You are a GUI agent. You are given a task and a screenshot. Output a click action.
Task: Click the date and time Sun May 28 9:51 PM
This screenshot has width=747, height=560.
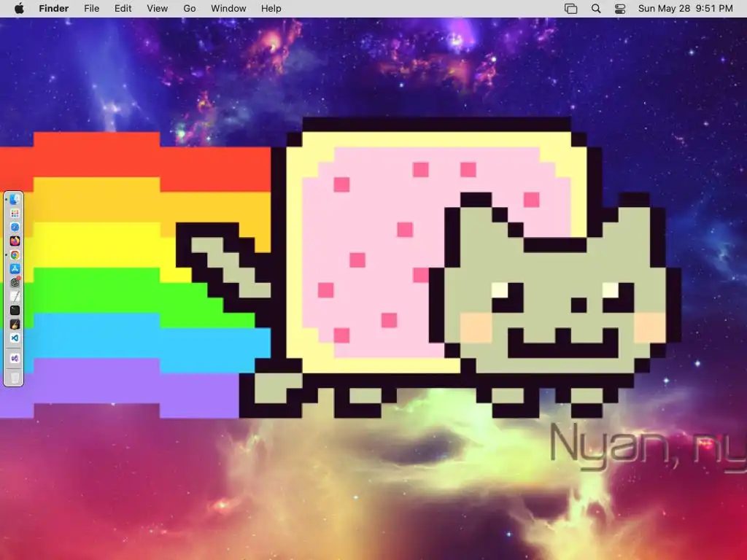click(686, 9)
